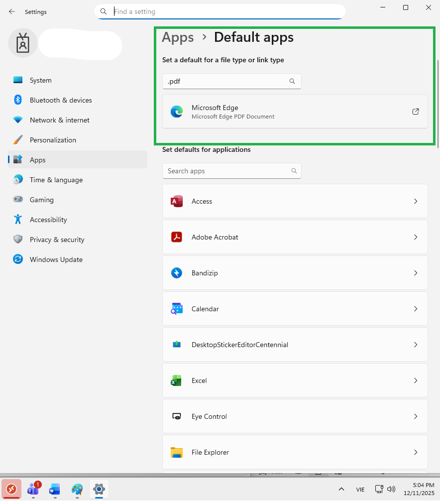Viewport: 440px width, 504px height.
Task: Open the Gaming settings page
Action: [78, 200]
